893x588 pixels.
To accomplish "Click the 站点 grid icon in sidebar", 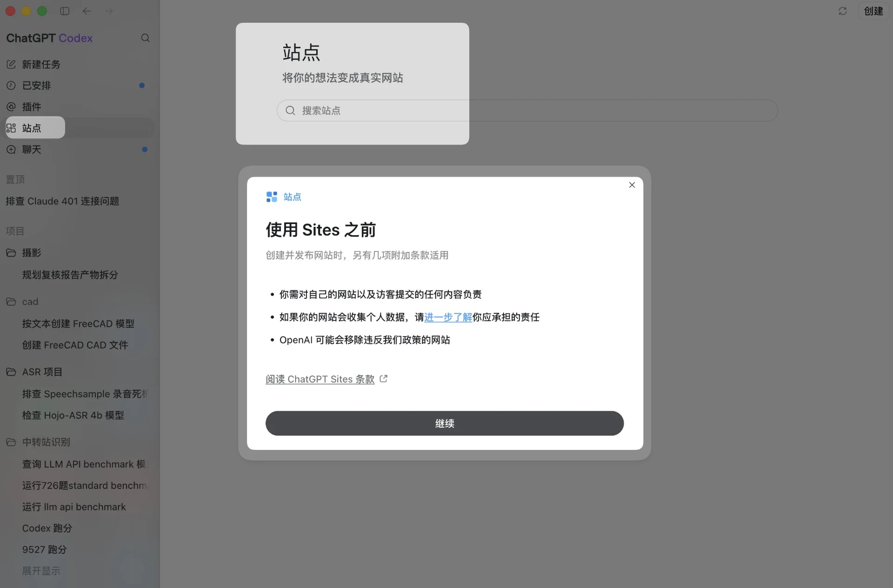I will click(x=11, y=128).
